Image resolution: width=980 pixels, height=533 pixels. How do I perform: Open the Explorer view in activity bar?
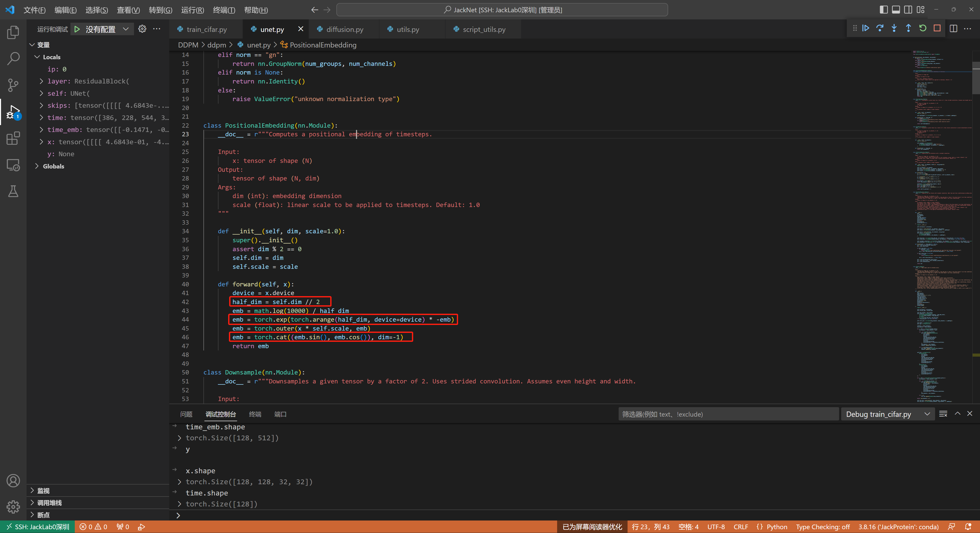(x=13, y=32)
